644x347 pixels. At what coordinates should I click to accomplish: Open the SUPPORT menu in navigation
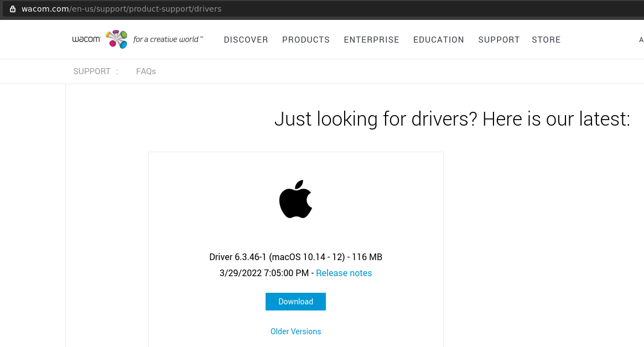(499, 40)
